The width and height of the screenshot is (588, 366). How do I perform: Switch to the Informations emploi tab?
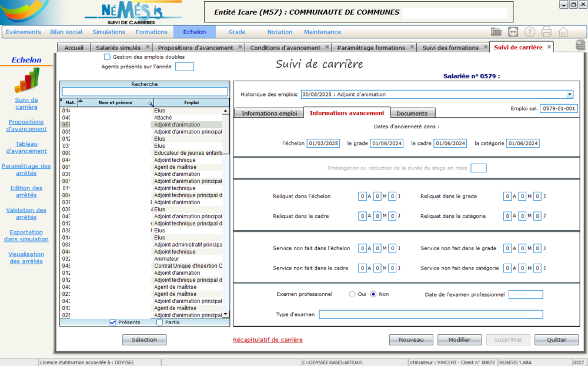click(x=269, y=113)
